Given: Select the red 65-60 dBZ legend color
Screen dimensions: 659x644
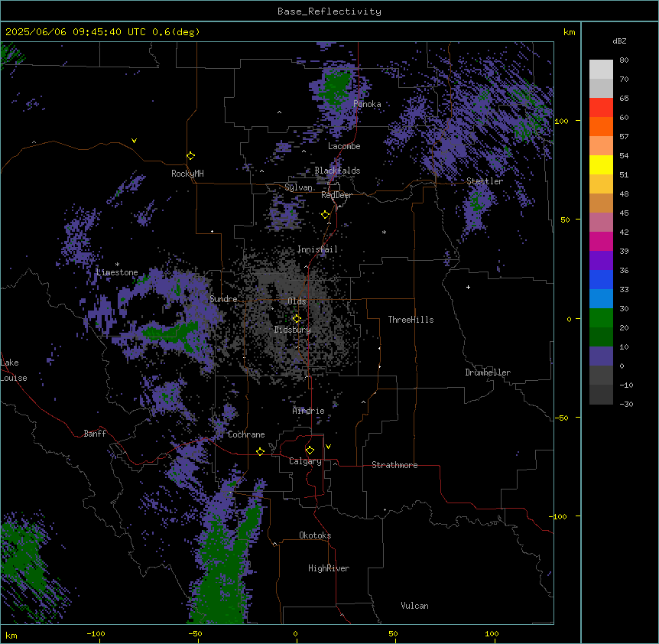Looking at the screenshot, I should pos(601,108).
